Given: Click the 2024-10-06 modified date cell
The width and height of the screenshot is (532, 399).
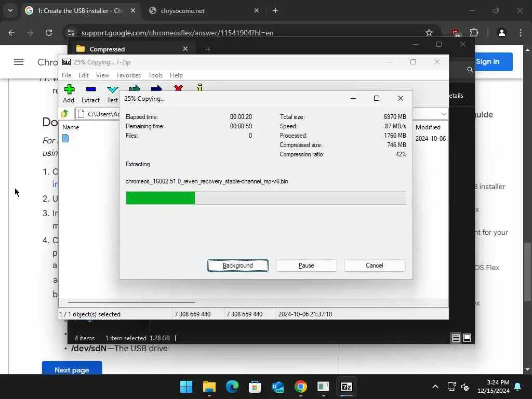Looking at the screenshot, I should [x=431, y=138].
